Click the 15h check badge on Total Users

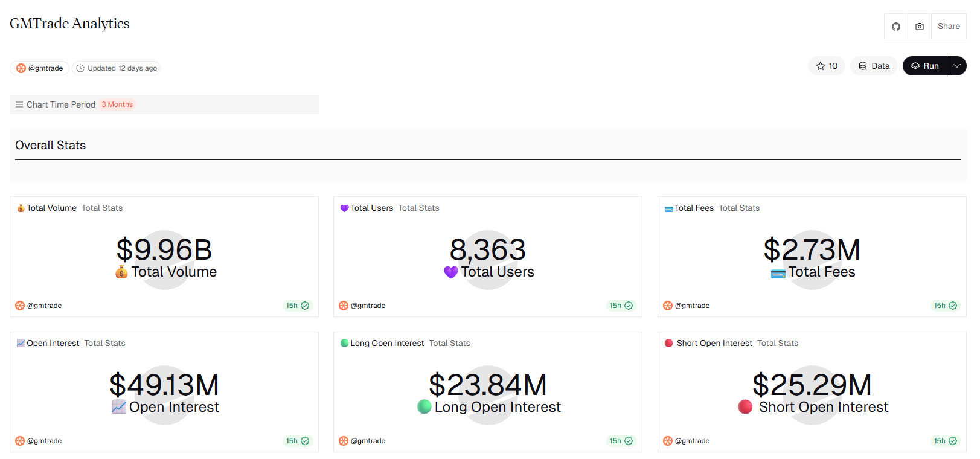click(621, 306)
